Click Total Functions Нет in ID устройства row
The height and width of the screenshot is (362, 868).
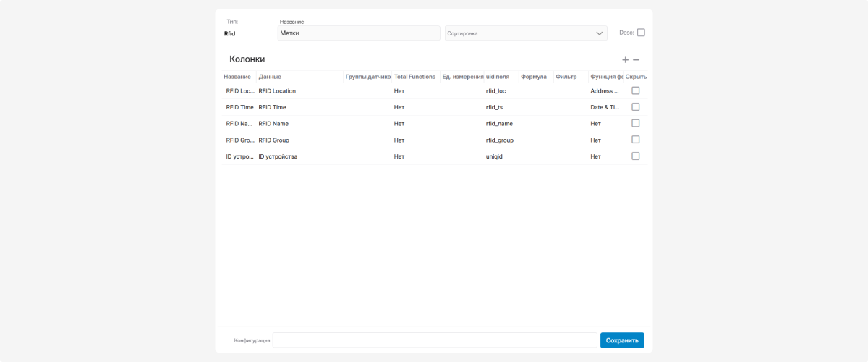[399, 156]
